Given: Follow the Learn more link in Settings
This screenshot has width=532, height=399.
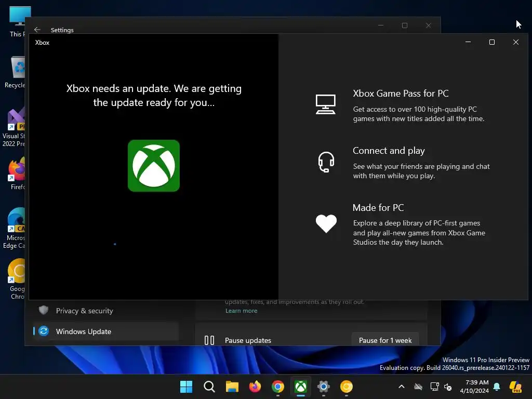Looking at the screenshot, I should coord(241,311).
